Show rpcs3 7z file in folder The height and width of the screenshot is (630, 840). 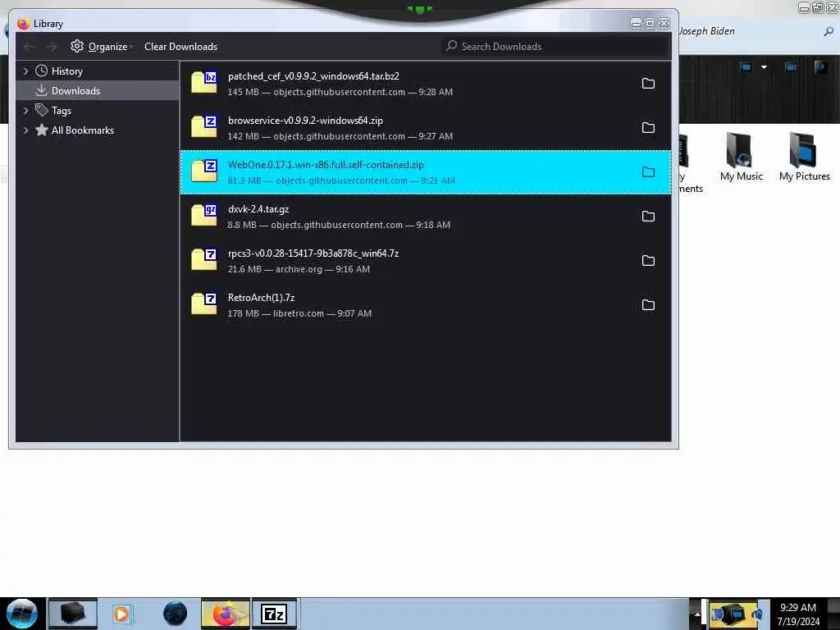point(648,260)
